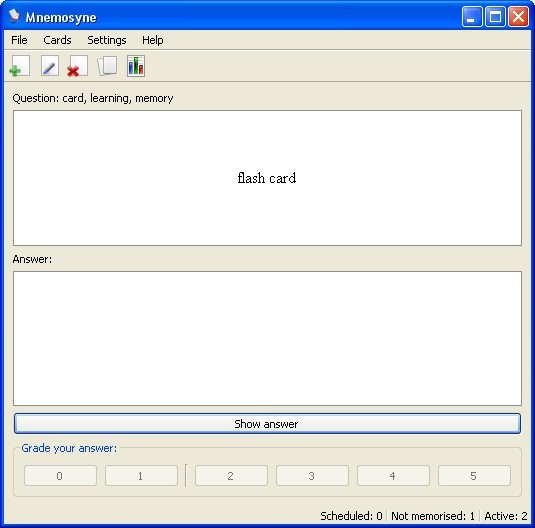Click 'Active: 2' in the status bar
The width and height of the screenshot is (535, 528).
506,516
